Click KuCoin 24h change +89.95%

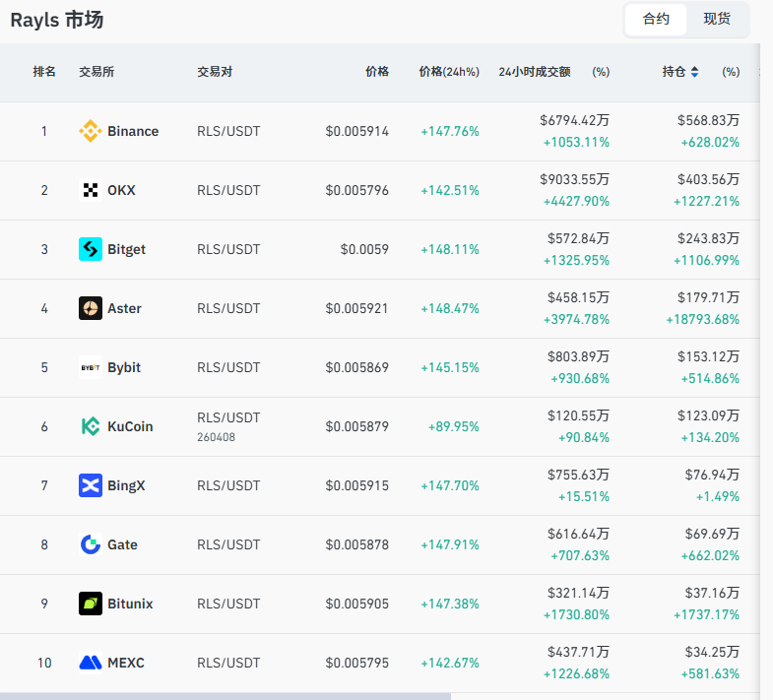(454, 427)
